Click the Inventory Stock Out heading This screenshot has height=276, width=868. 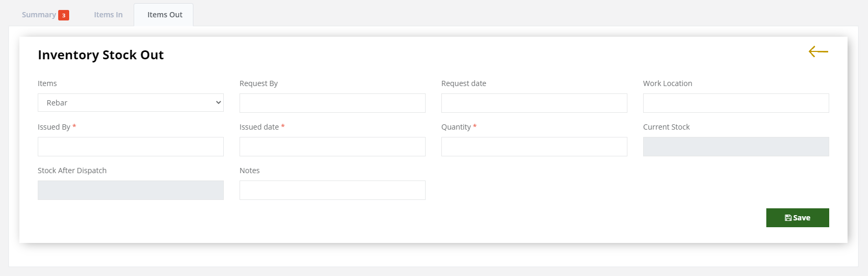tap(101, 55)
